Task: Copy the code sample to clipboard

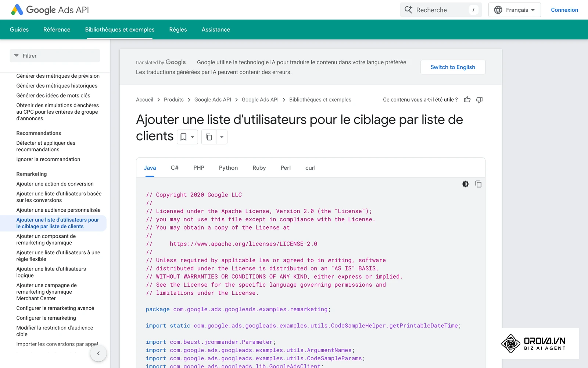Action: click(478, 184)
